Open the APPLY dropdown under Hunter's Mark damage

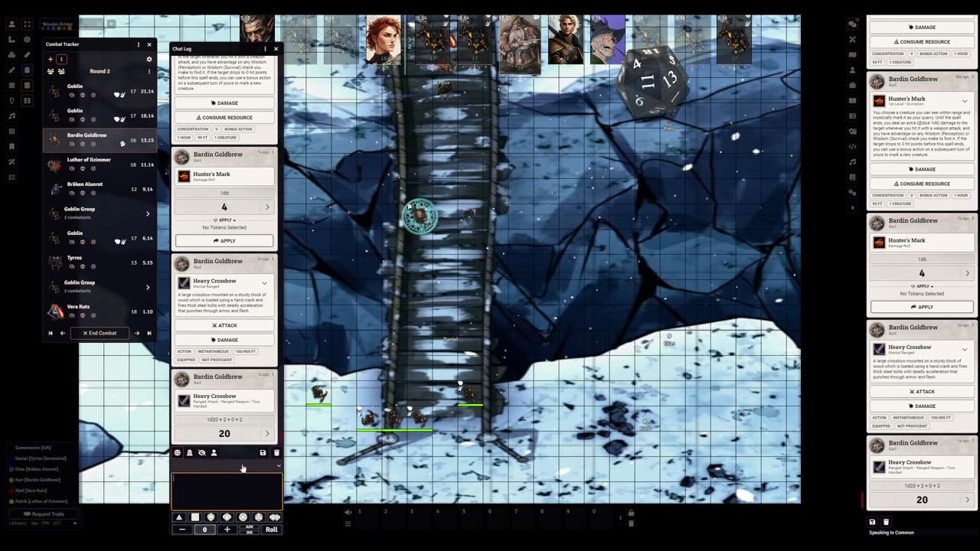coord(224,220)
